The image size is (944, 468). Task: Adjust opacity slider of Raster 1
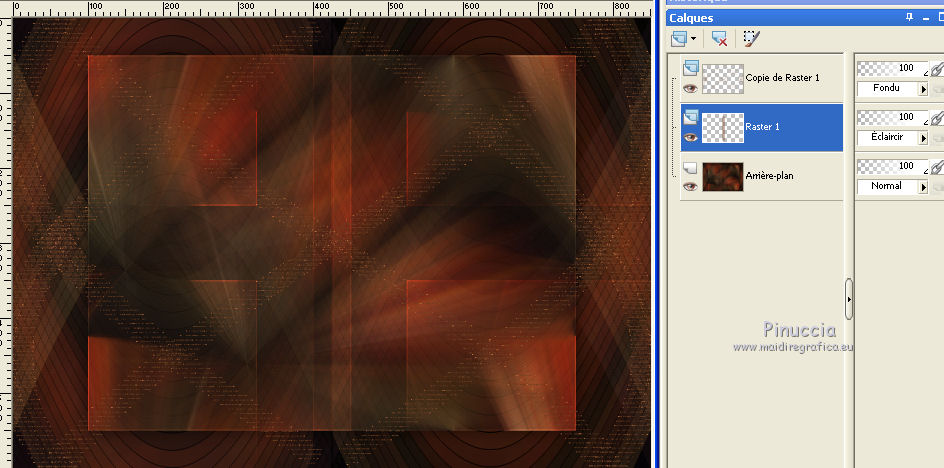click(892, 117)
